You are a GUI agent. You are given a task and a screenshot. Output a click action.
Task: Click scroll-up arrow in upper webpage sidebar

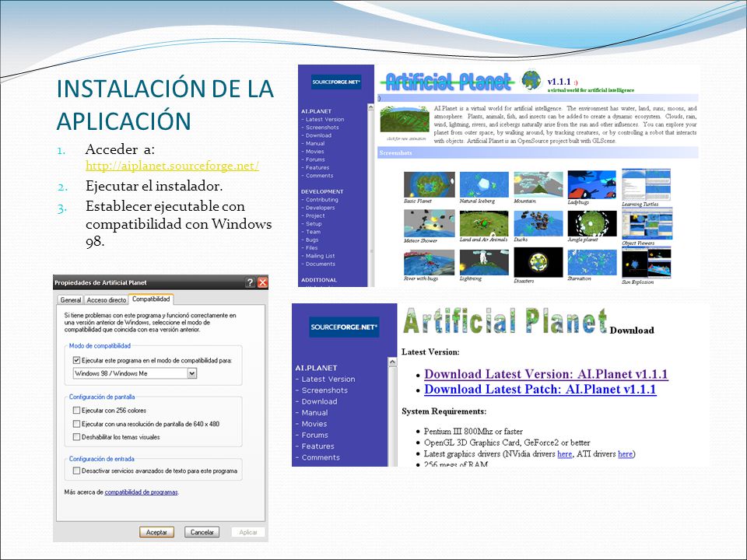(x=370, y=108)
